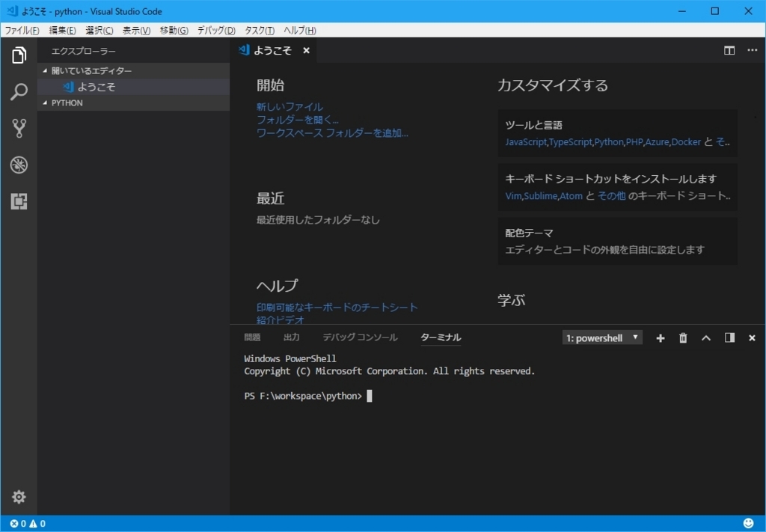The width and height of the screenshot is (766, 532).
Task: Click the 新しいファイル link
Action: point(289,106)
